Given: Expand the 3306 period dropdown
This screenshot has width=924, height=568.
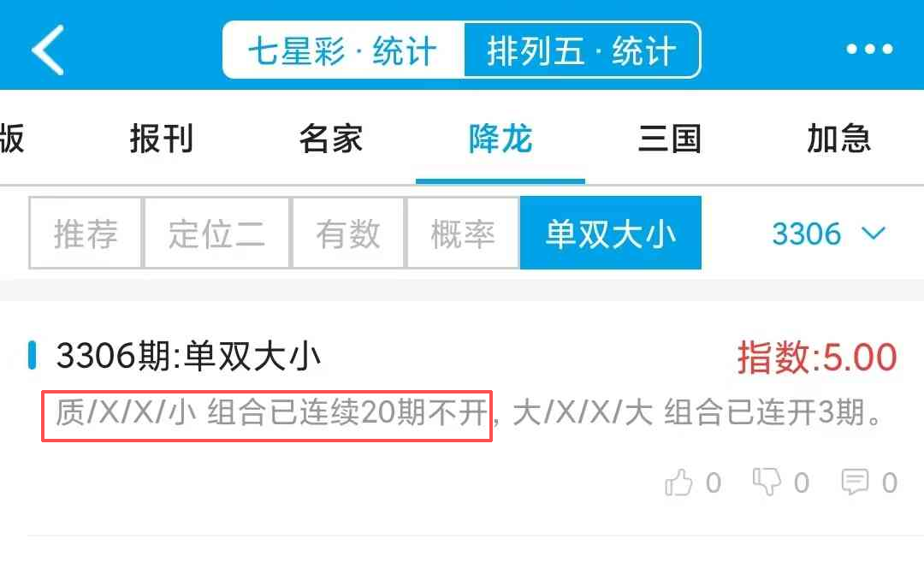Looking at the screenshot, I should tap(828, 234).
